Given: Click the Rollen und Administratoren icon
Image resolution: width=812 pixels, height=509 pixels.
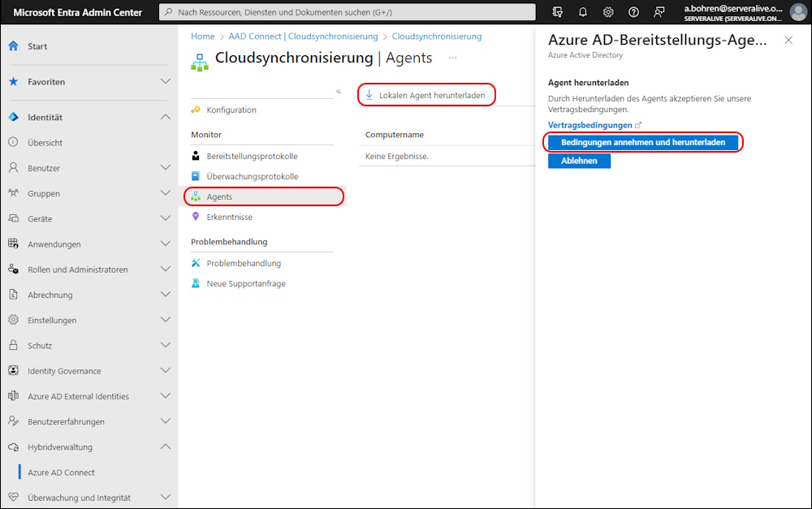Looking at the screenshot, I should tap(14, 269).
